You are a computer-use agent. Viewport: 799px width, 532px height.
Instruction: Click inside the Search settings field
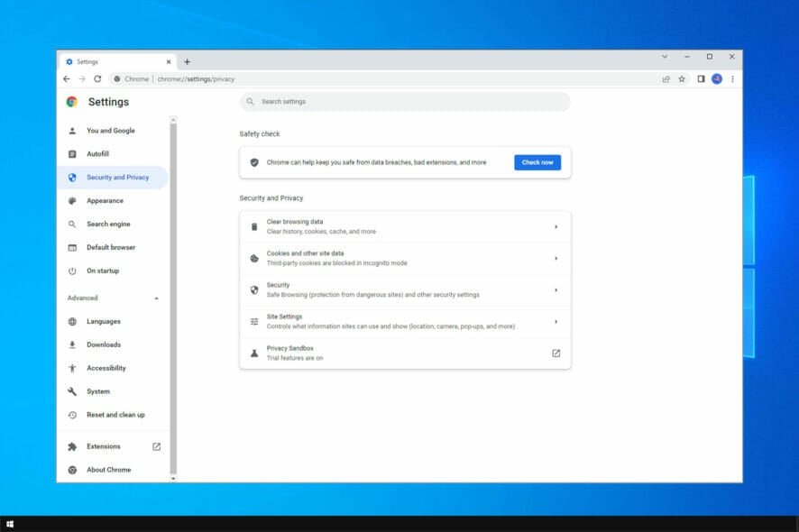click(x=406, y=102)
